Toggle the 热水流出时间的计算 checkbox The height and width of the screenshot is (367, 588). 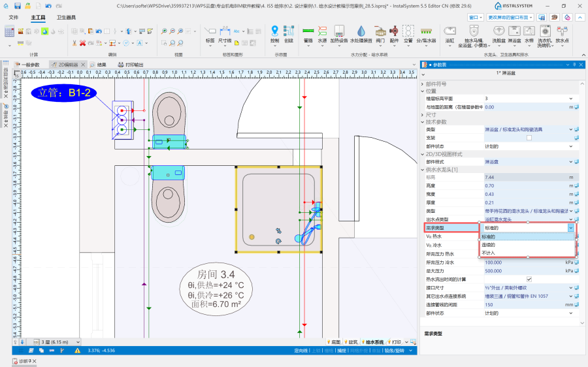coord(529,279)
